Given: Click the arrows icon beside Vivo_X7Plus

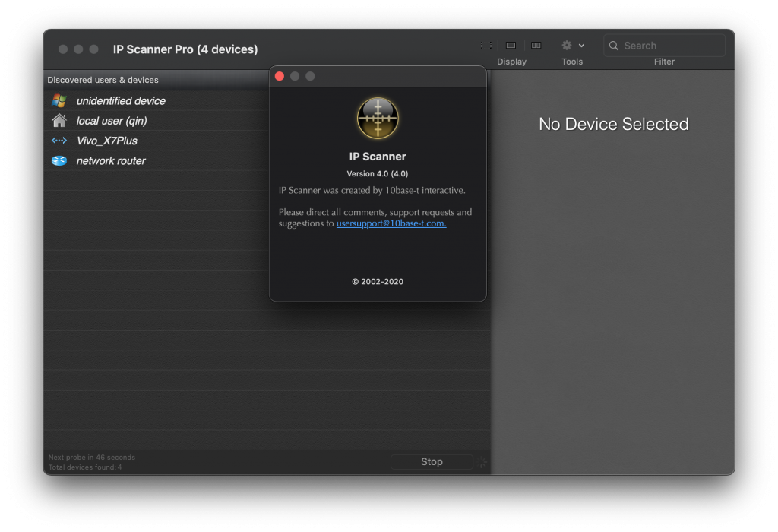Looking at the screenshot, I should pyautogui.click(x=59, y=141).
